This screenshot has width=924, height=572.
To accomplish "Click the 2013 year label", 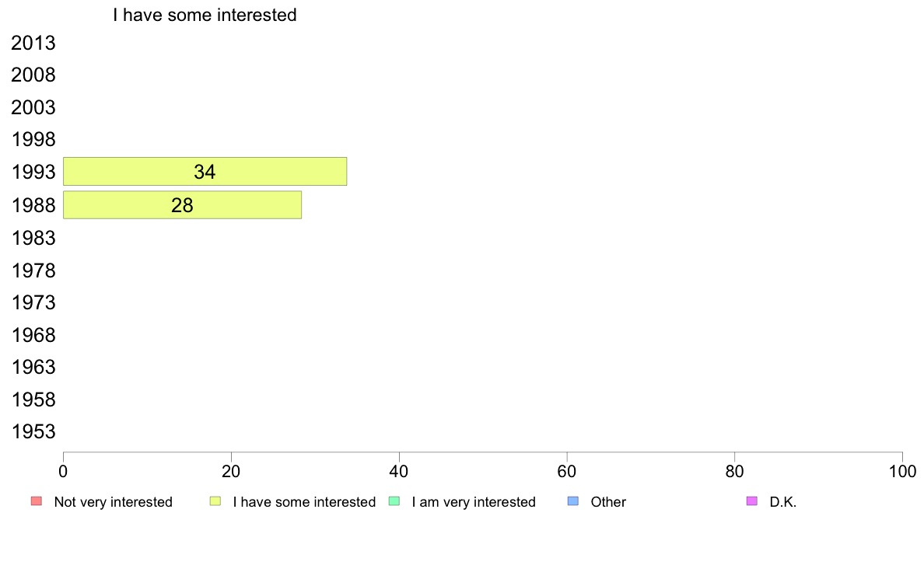I will pyautogui.click(x=33, y=43).
